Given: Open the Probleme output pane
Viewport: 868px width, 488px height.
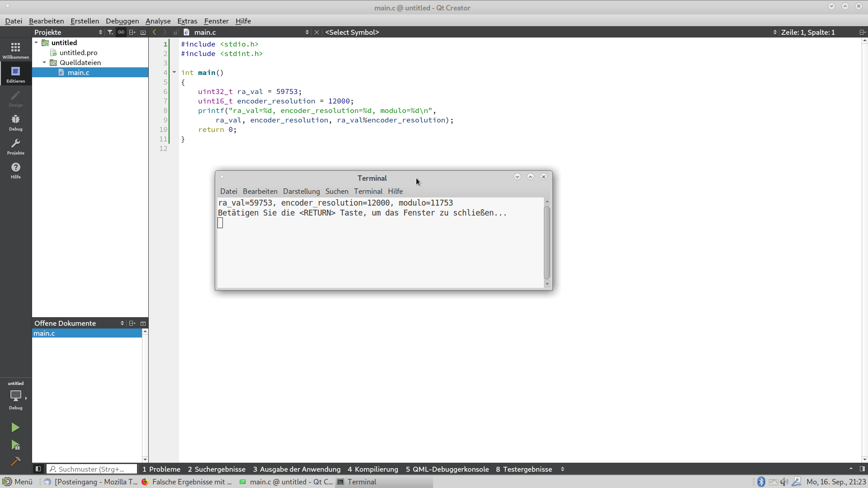Looking at the screenshot, I should point(161,469).
